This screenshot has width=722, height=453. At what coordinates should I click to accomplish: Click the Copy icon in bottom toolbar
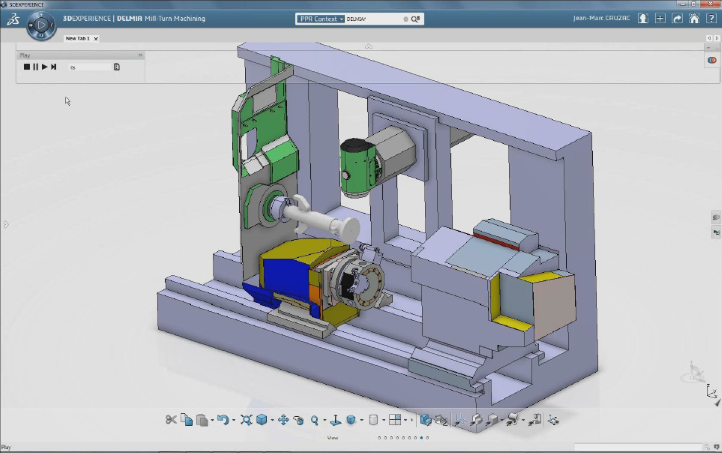coord(186,420)
